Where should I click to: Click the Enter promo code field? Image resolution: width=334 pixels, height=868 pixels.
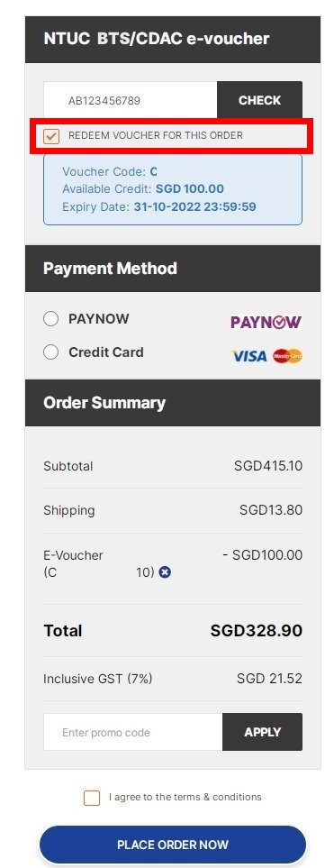tap(132, 732)
